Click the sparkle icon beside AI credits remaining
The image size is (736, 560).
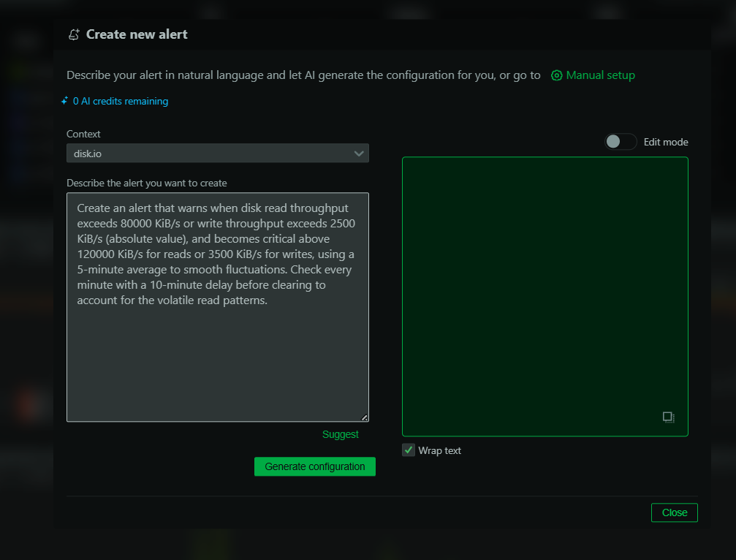click(x=65, y=102)
